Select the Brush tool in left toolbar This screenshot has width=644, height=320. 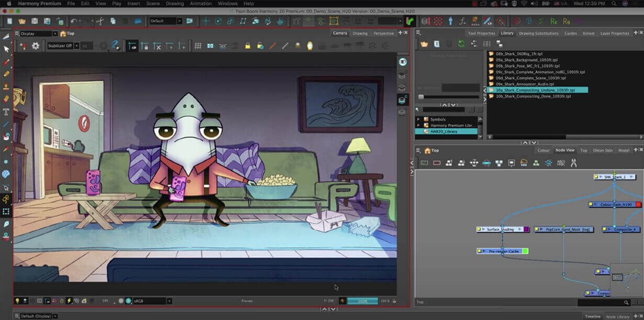pos(6,61)
